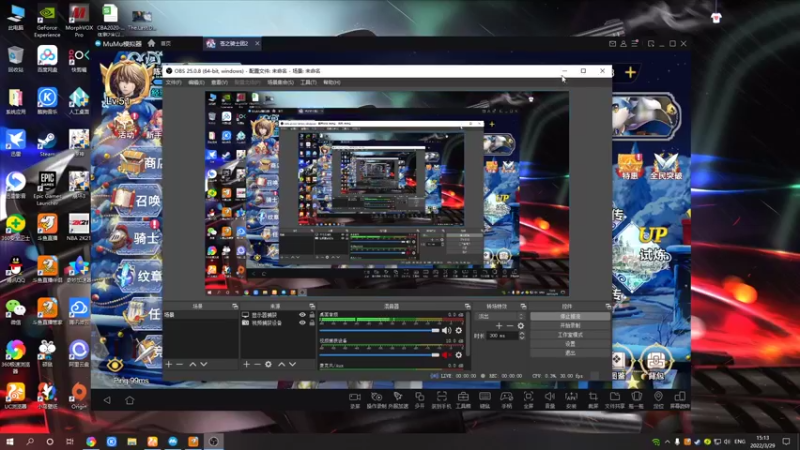Click the MuMu screen rotation icon
Viewport: 800px width, 450px height.
tap(680, 400)
